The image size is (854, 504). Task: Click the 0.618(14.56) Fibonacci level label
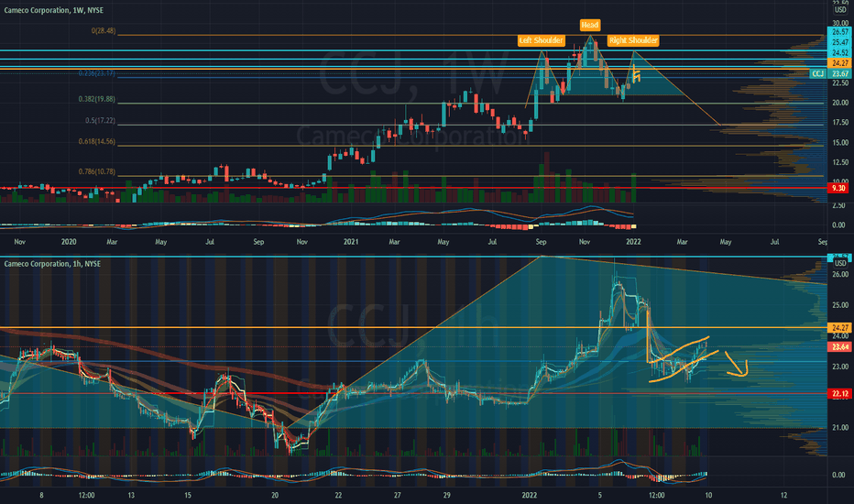pos(96,142)
